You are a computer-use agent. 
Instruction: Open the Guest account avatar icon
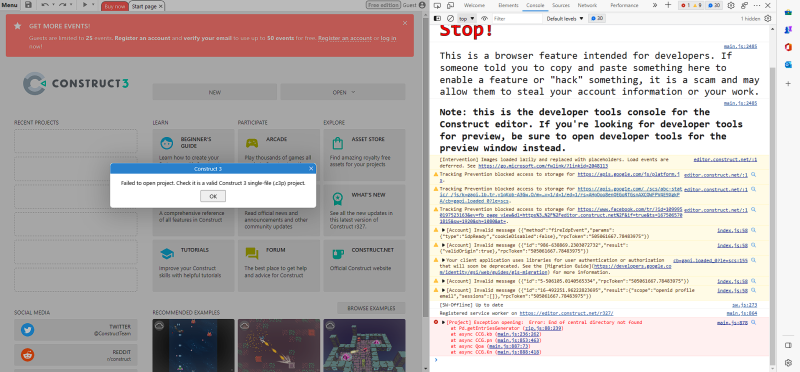point(422,5)
